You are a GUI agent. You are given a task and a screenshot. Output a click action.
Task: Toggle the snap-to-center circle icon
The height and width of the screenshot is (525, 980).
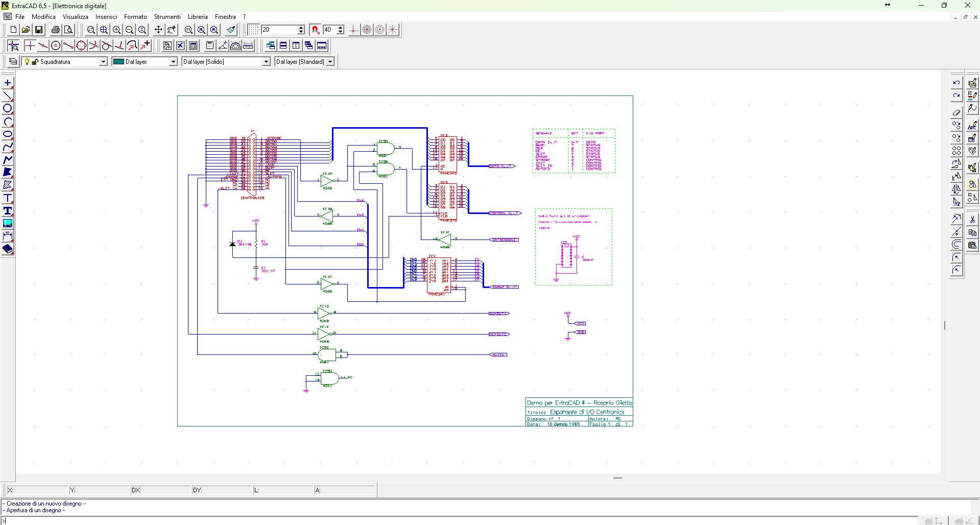56,45
